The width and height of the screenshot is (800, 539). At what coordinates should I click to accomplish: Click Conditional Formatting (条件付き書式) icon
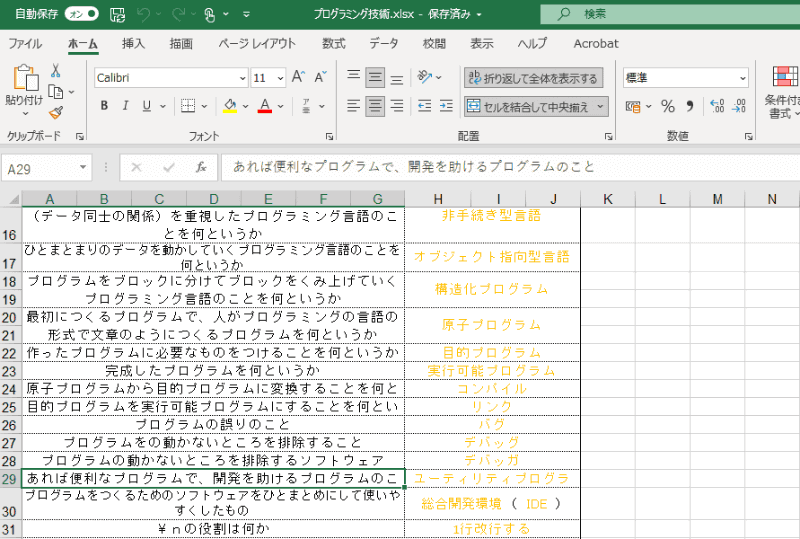[x=785, y=77]
